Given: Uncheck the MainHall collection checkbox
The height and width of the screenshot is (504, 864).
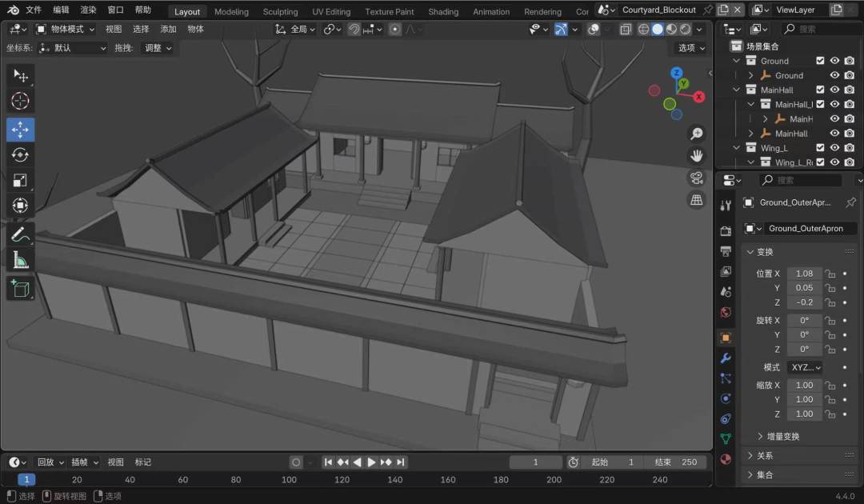Looking at the screenshot, I should (x=820, y=90).
